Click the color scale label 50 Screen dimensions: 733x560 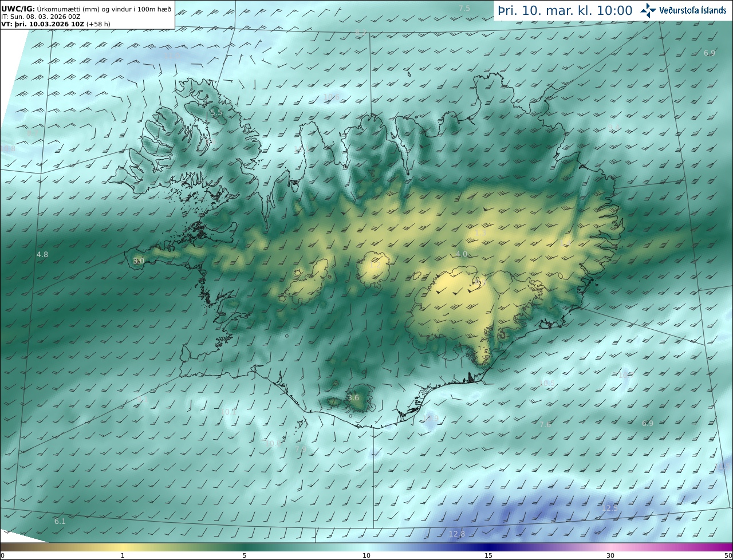tap(728, 555)
